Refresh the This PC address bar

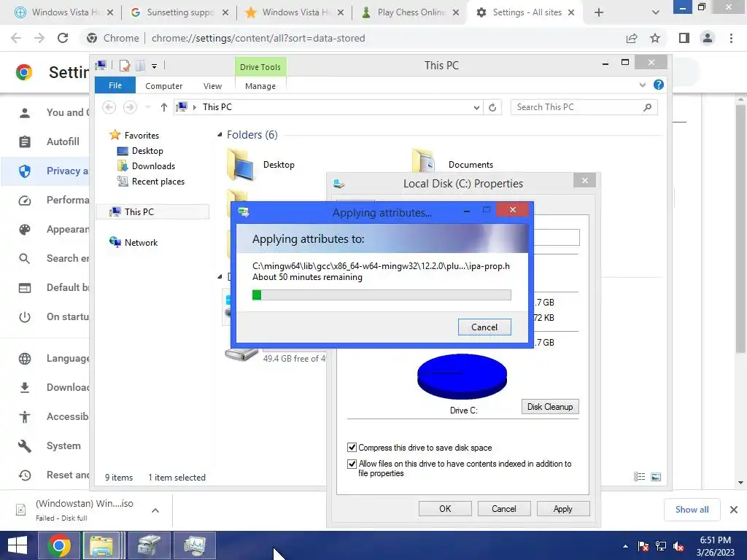[492, 107]
